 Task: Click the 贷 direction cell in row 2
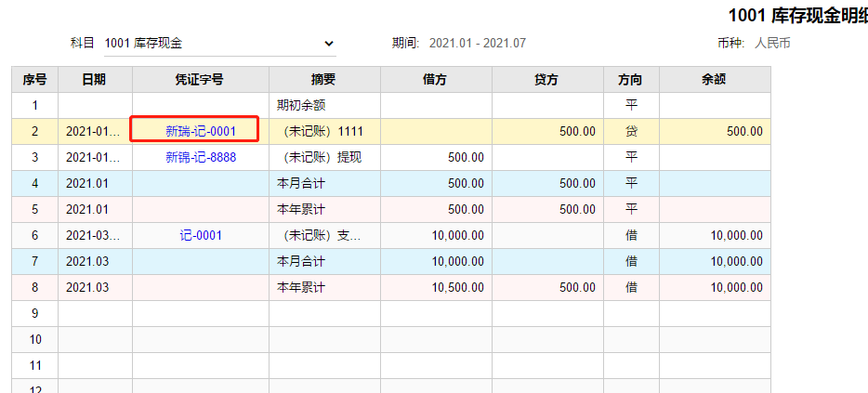[631, 132]
